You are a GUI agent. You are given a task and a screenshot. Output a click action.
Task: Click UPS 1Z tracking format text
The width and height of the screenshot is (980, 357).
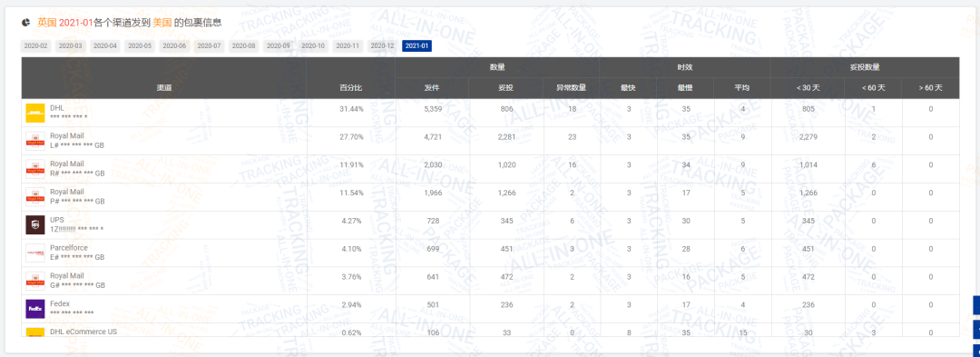(x=77, y=230)
